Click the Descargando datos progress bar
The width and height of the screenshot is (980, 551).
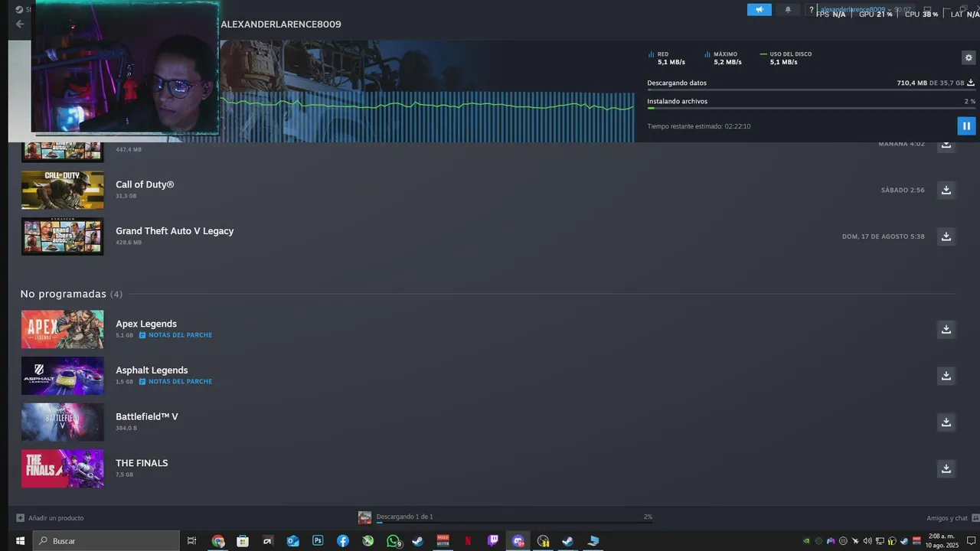811,90
